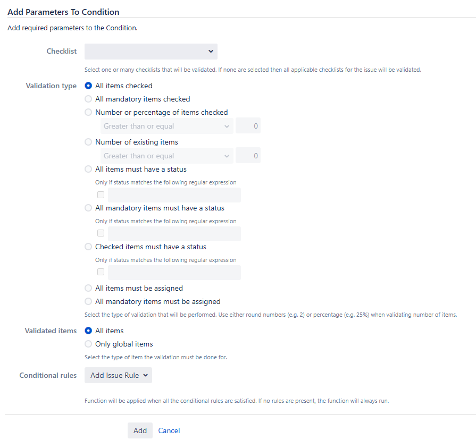Choose "All mandatory items must be assigned"
The image size is (476, 448).
88,301
